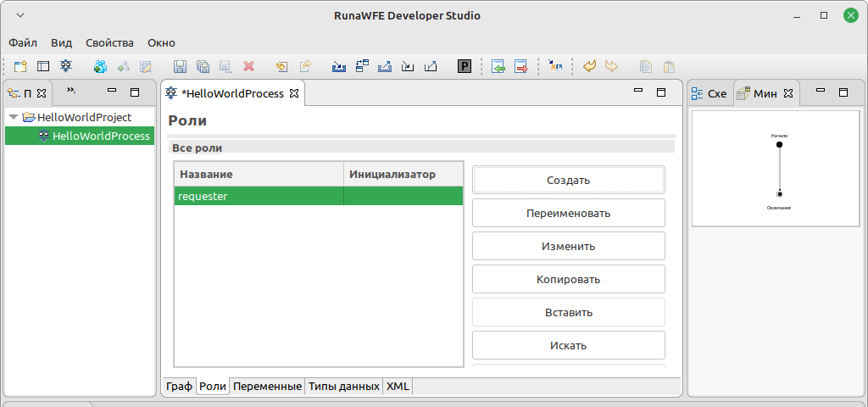Screen dimensions: 868x407
Task: Click the Создать button
Action: click(x=569, y=180)
